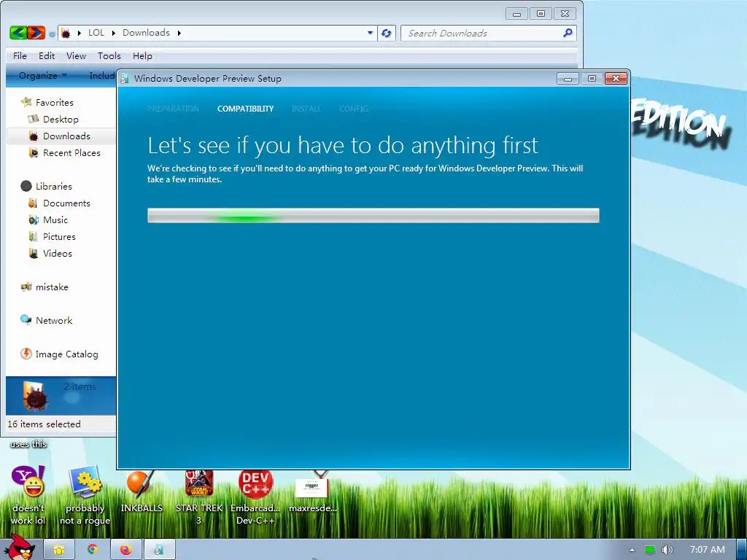The image size is (747, 560).
Task: Open the Pictures library
Action: (x=59, y=237)
